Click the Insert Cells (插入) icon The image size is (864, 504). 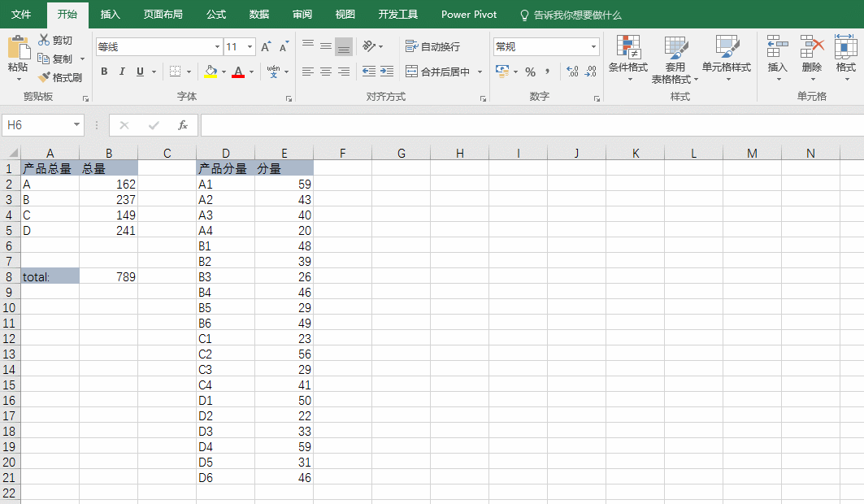[777, 49]
